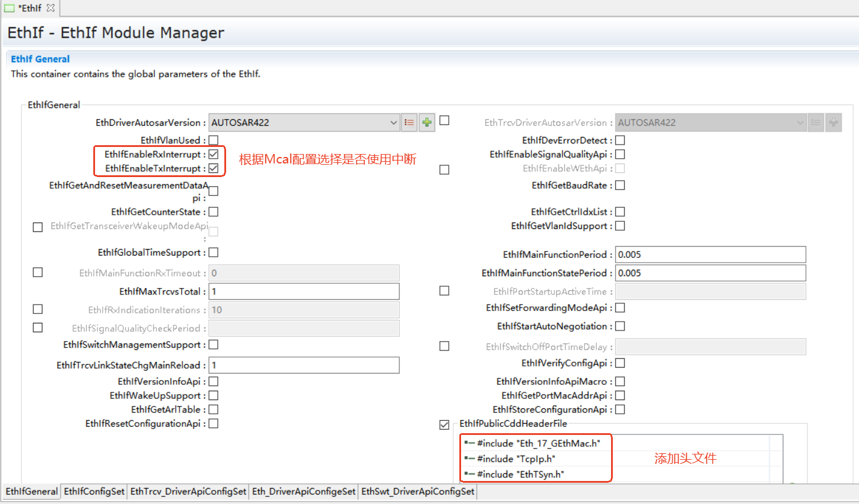Uncheck the EthIfPublicCddHeaderFile enable checkbox
Viewport: 859px width, 504px height.
click(x=445, y=424)
